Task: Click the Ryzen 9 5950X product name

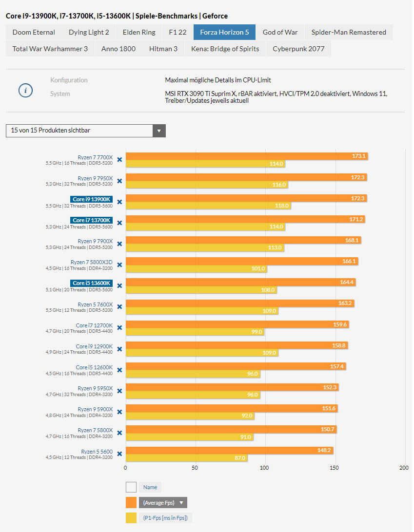Action: pos(95,388)
